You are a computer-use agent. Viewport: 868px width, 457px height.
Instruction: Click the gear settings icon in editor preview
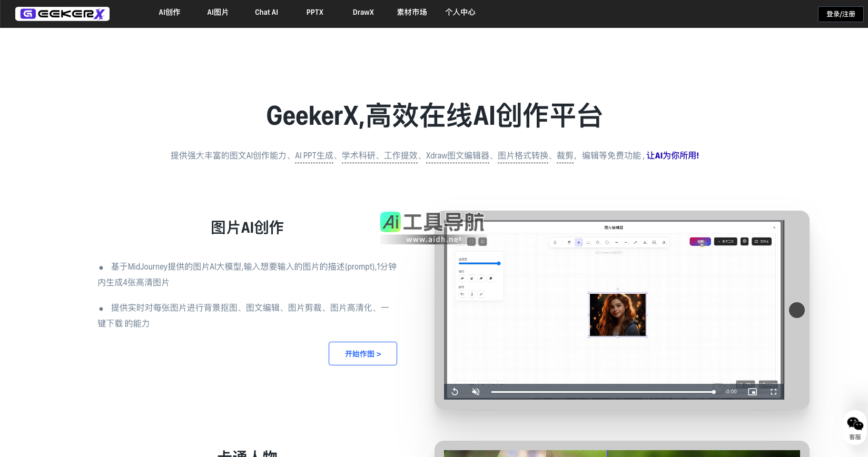(x=744, y=241)
